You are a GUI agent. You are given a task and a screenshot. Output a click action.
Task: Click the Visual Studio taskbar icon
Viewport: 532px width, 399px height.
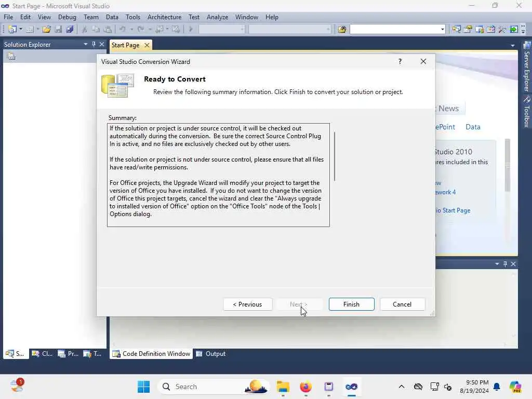(352, 387)
